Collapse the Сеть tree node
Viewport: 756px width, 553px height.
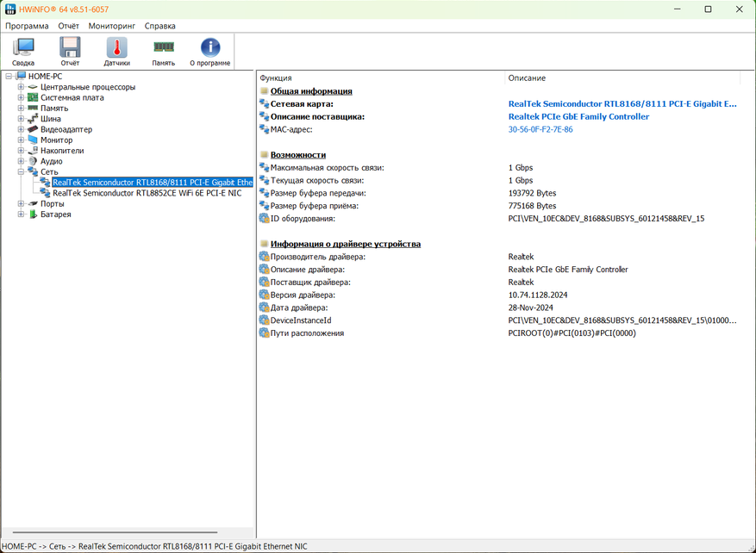pyautogui.click(x=21, y=172)
